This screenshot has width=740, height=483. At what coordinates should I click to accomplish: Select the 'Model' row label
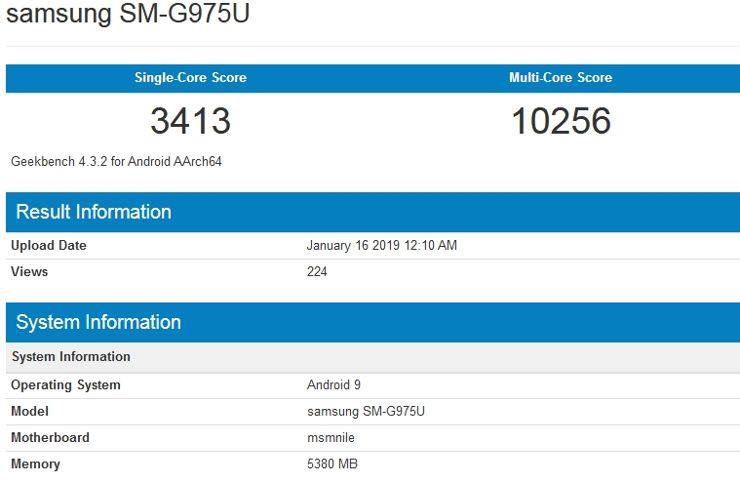(30, 411)
